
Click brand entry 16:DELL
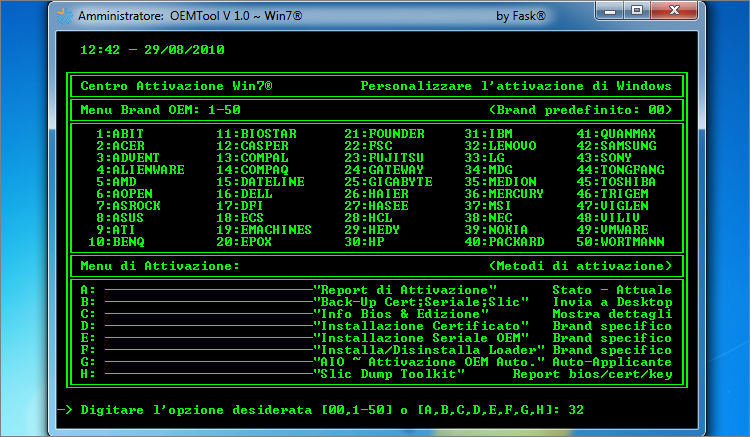[x=245, y=194]
